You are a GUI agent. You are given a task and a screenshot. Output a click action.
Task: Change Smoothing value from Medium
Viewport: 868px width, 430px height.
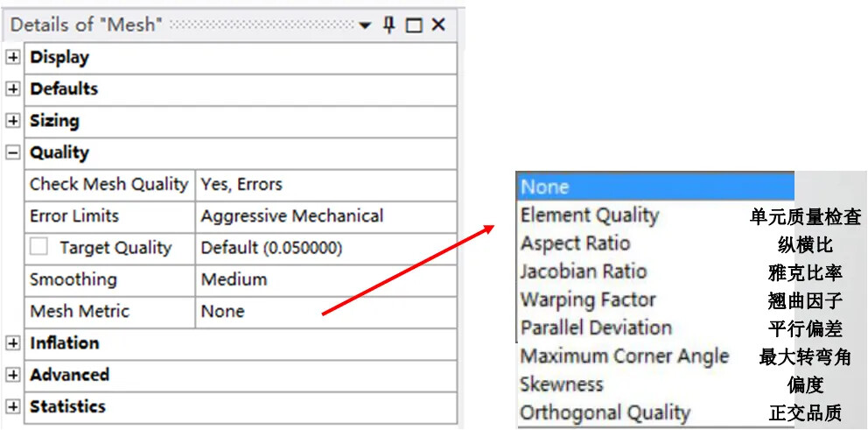(325, 279)
